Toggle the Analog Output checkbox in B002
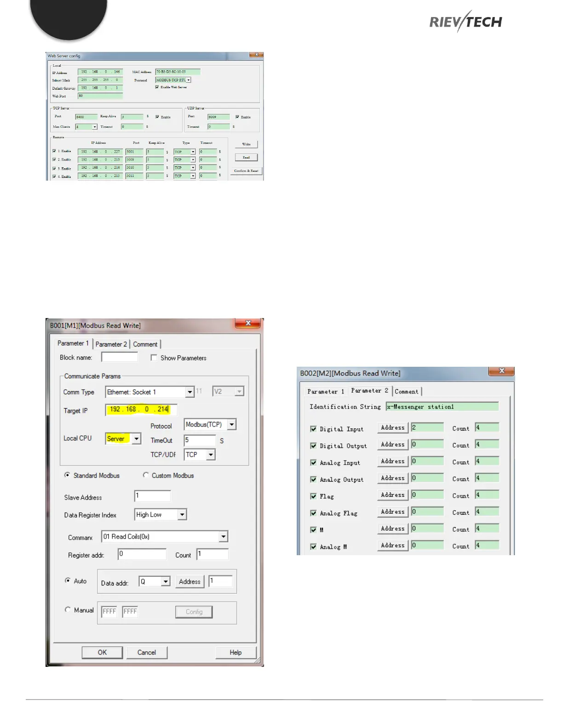 point(313,479)
